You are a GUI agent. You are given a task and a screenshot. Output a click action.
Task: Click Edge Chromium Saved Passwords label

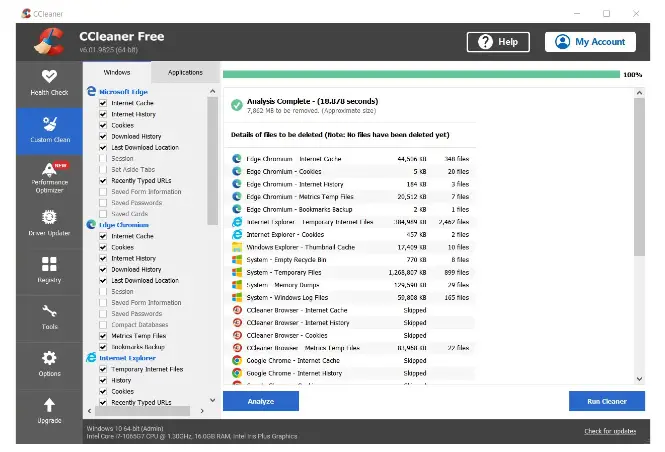[137, 313]
